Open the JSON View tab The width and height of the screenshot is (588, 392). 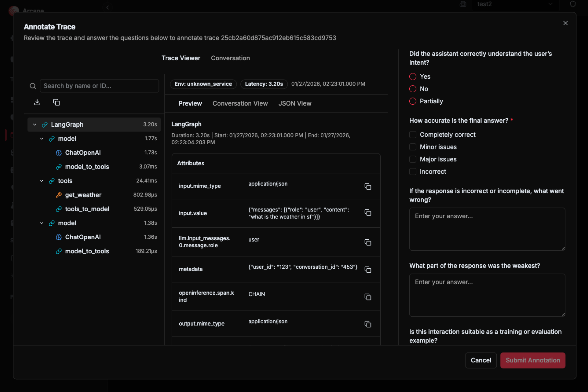click(295, 103)
